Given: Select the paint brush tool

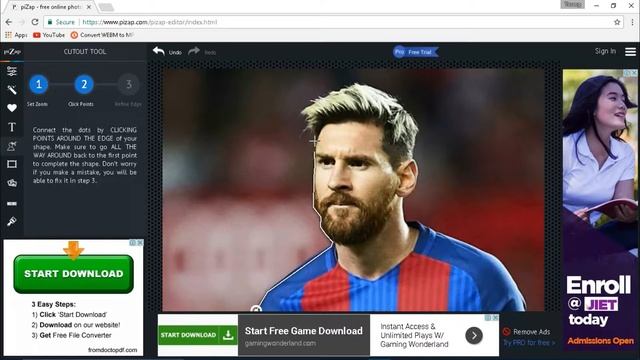Looking at the screenshot, I should pos(12,222).
